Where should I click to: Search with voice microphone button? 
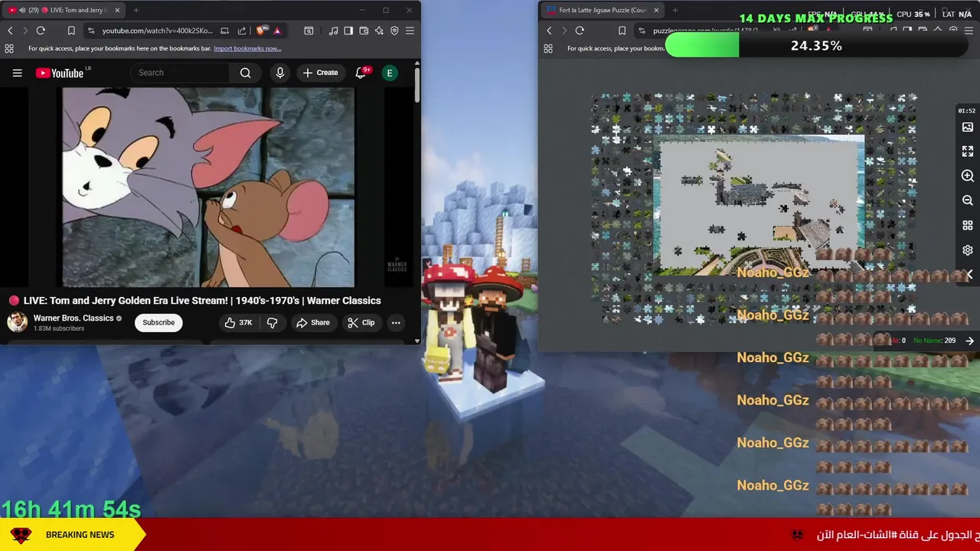click(x=280, y=73)
